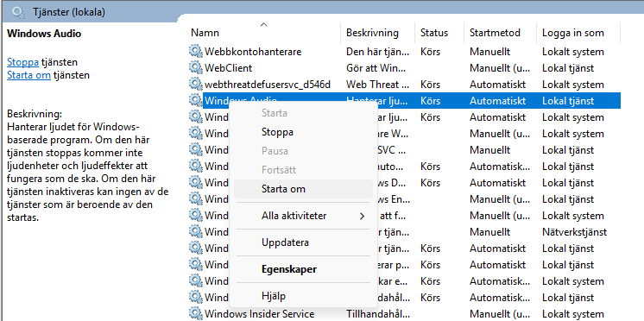Click the greyed-out Pausa menu entry
644x321 pixels.
point(303,151)
